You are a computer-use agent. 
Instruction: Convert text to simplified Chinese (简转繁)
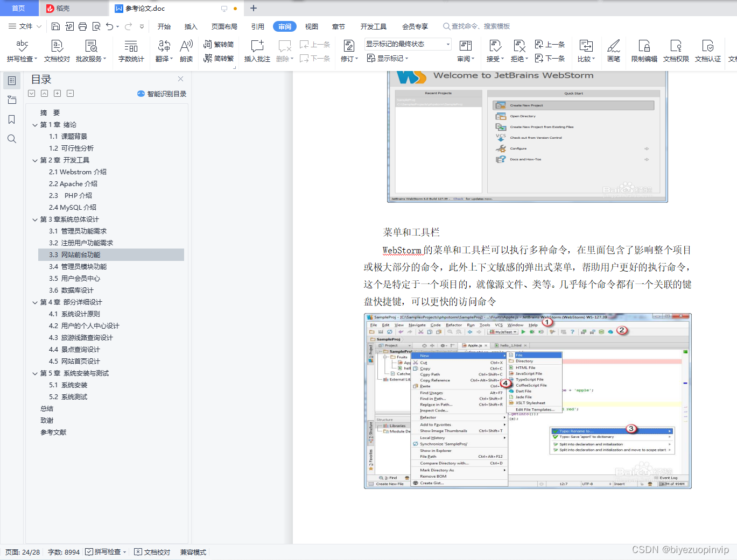click(219, 58)
